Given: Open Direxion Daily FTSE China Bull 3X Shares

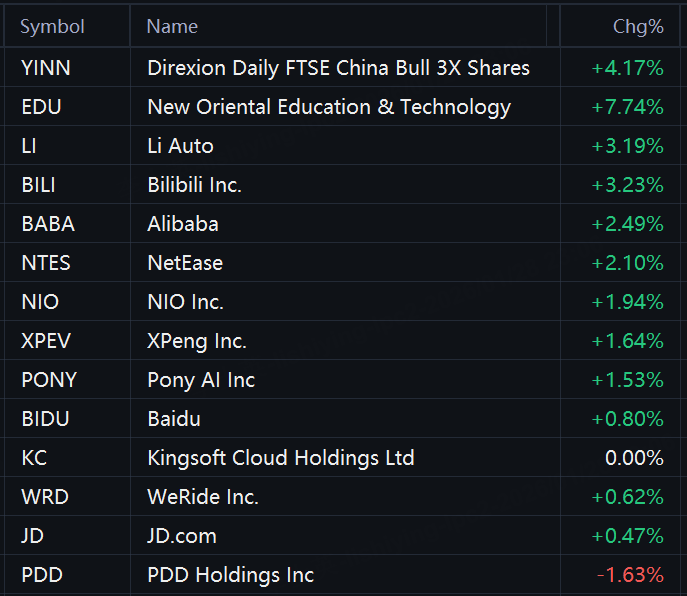Looking at the screenshot, I should click(x=338, y=68).
